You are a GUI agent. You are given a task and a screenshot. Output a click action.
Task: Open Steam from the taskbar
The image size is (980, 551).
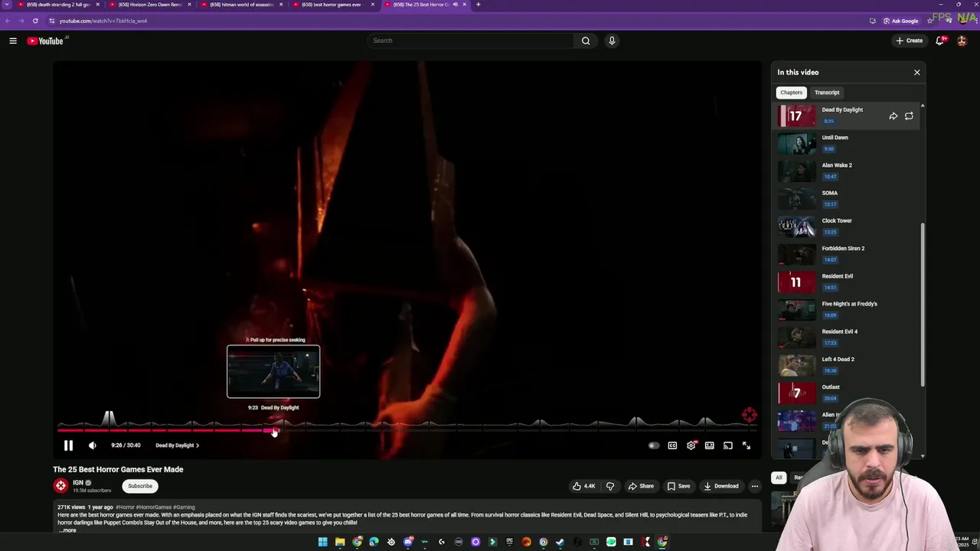[560, 542]
